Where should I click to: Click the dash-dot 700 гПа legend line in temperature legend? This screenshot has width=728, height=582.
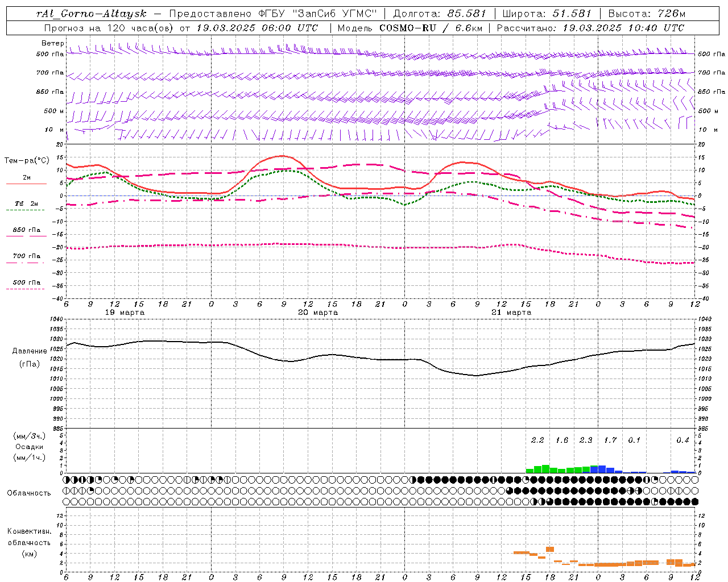pos(25,263)
